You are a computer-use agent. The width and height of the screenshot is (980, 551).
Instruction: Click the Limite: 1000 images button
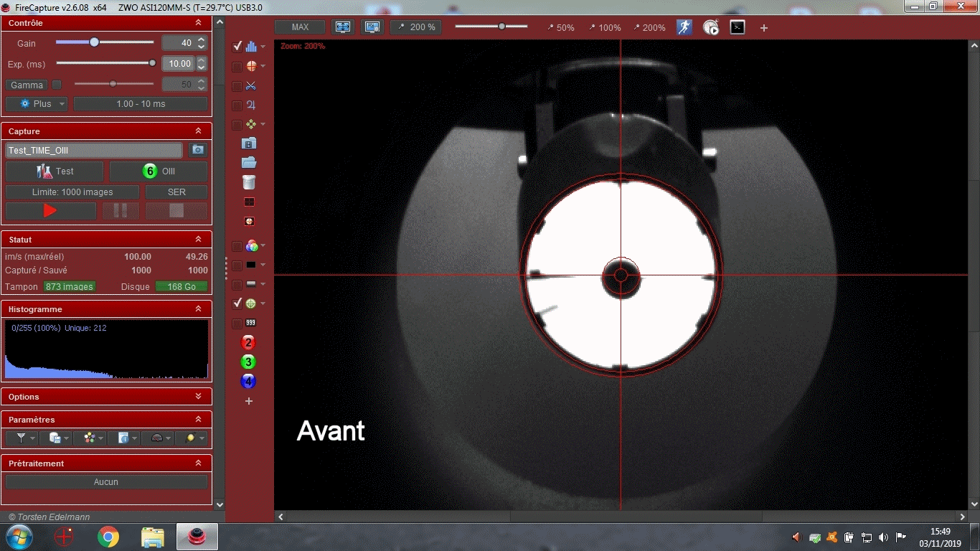[72, 192]
